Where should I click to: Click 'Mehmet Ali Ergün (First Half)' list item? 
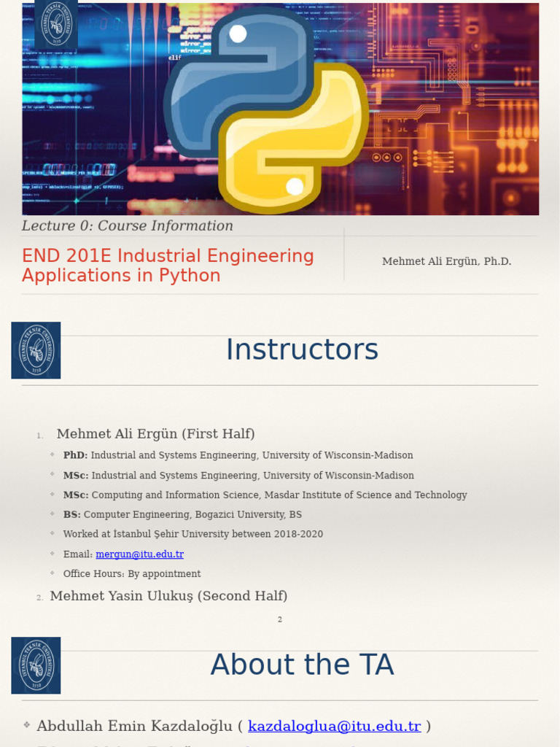click(156, 433)
